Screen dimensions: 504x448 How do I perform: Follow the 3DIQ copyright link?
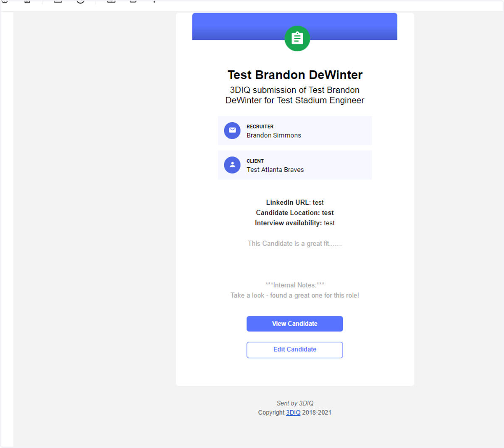pyautogui.click(x=293, y=413)
